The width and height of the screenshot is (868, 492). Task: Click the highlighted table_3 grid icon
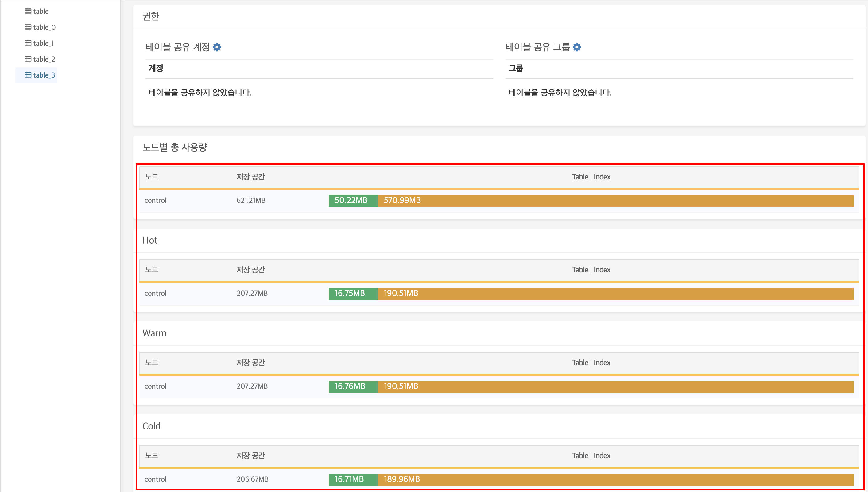click(28, 75)
